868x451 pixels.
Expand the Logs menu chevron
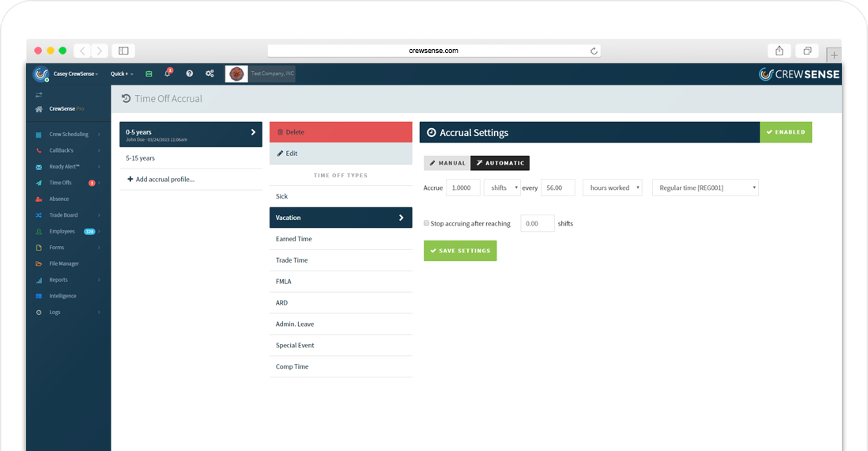point(99,313)
